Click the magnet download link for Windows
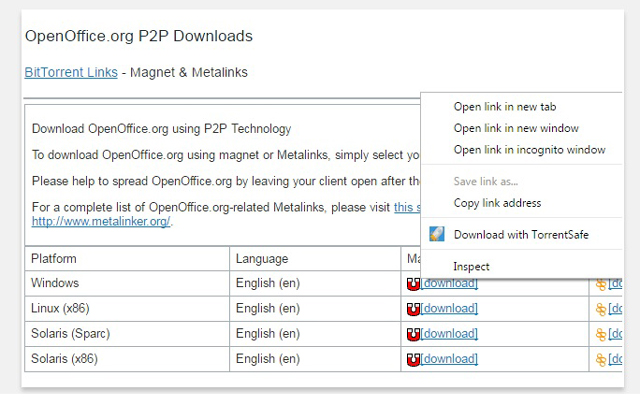640x400 pixels. (x=449, y=284)
